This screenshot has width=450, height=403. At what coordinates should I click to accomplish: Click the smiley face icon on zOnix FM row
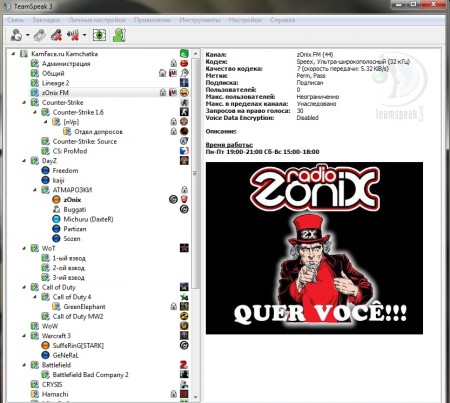(x=184, y=92)
